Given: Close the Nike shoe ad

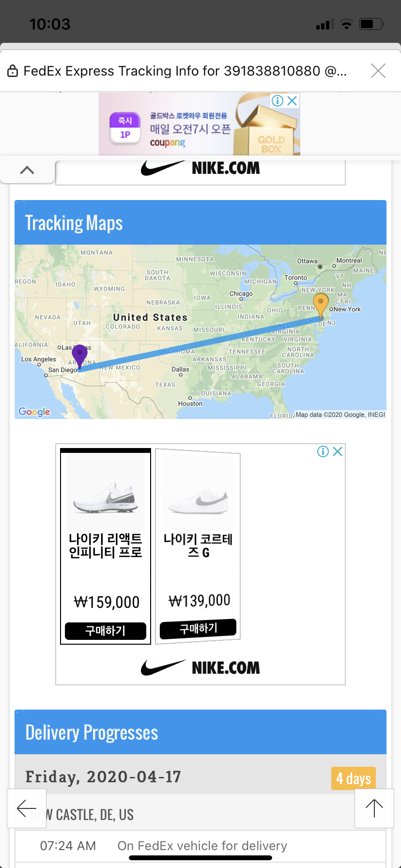Looking at the screenshot, I should click(x=338, y=451).
